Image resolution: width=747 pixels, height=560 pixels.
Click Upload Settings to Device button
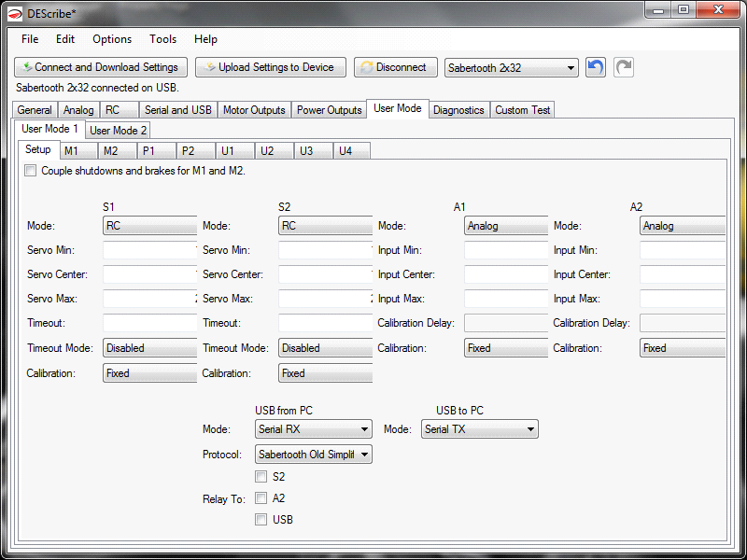point(271,67)
